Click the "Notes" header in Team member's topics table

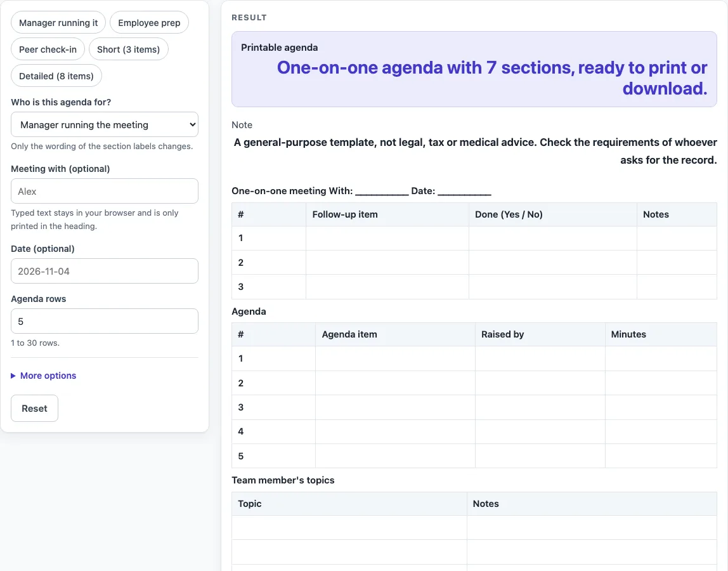click(x=592, y=504)
